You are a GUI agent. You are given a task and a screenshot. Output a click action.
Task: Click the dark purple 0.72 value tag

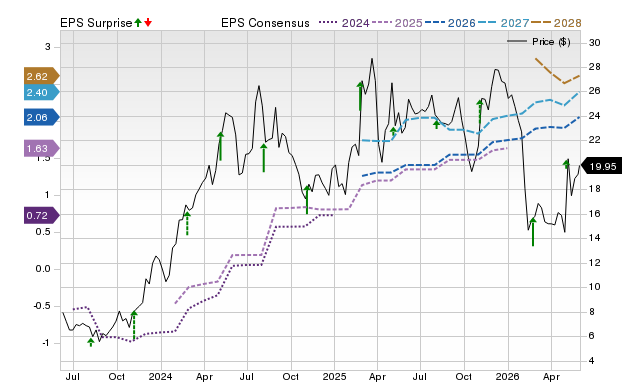(x=42, y=215)
